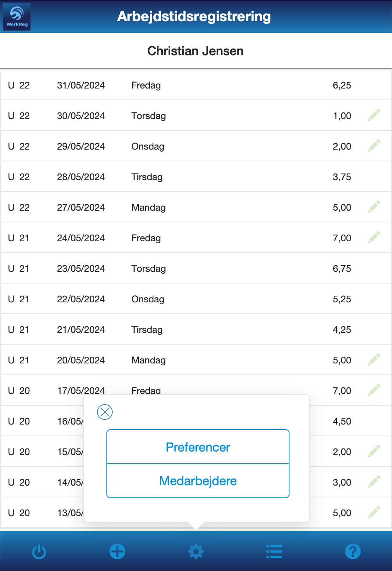Open the 31/05/2024 Fredag row
This screenshot has height=571, width=392.
point(196,85)
